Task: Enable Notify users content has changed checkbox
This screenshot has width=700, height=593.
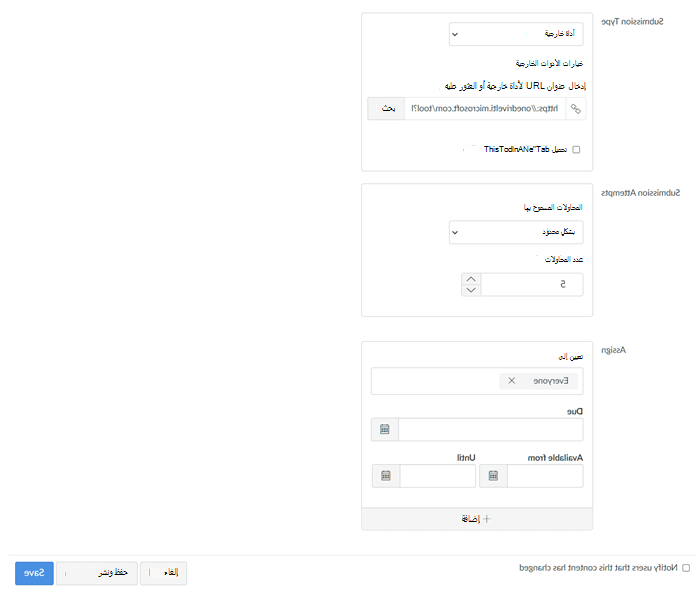Action: pos(686,568)
